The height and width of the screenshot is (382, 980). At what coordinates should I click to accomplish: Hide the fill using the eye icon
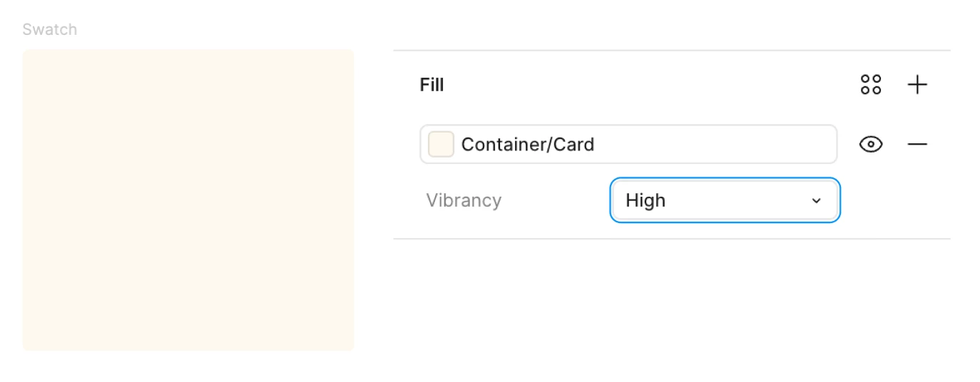click(x=871, y=145)
